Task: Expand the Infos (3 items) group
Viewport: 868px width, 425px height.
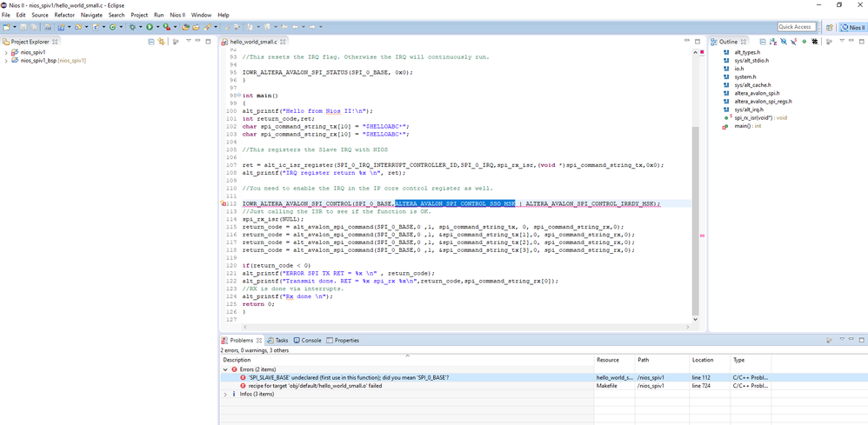Action: coord(225,394)
